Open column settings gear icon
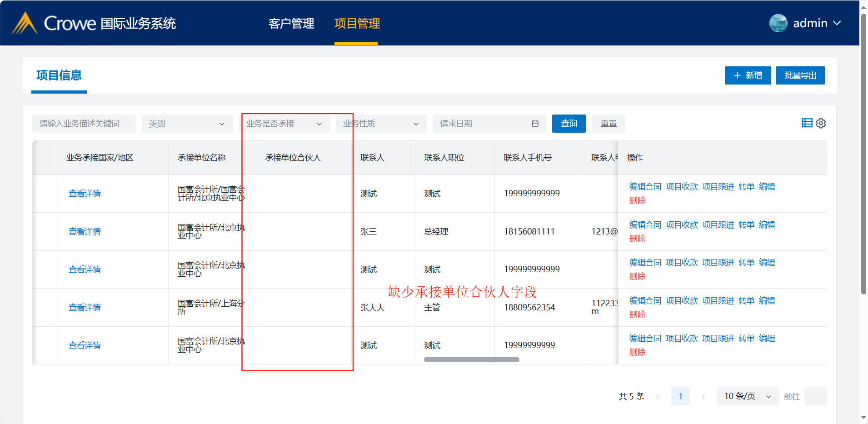 [821, 123]
